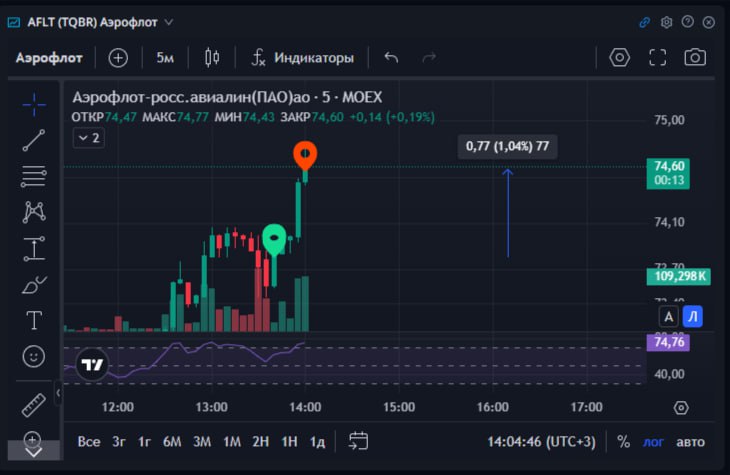Open help question mark icon

click(x=688, y=22)
